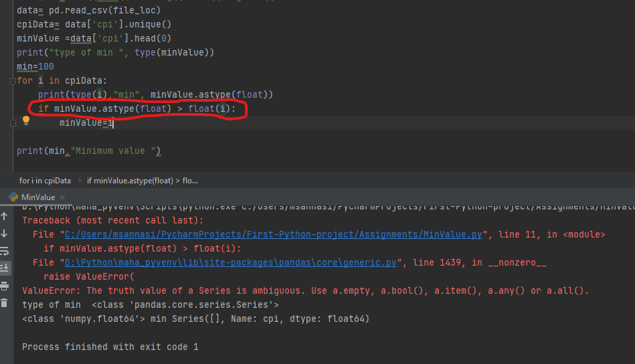This screenshot has width=635, height=364.
Task: Click the 'minValue=i' assignment line
Action: click(87, 122)
